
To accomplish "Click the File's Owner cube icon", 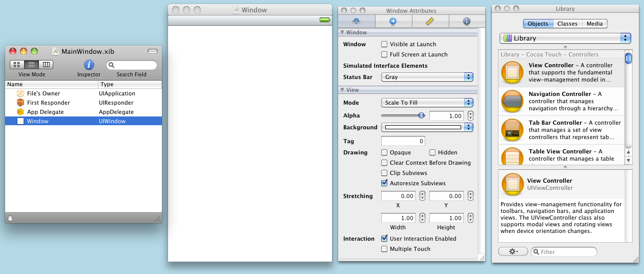I will click(20, 93).
